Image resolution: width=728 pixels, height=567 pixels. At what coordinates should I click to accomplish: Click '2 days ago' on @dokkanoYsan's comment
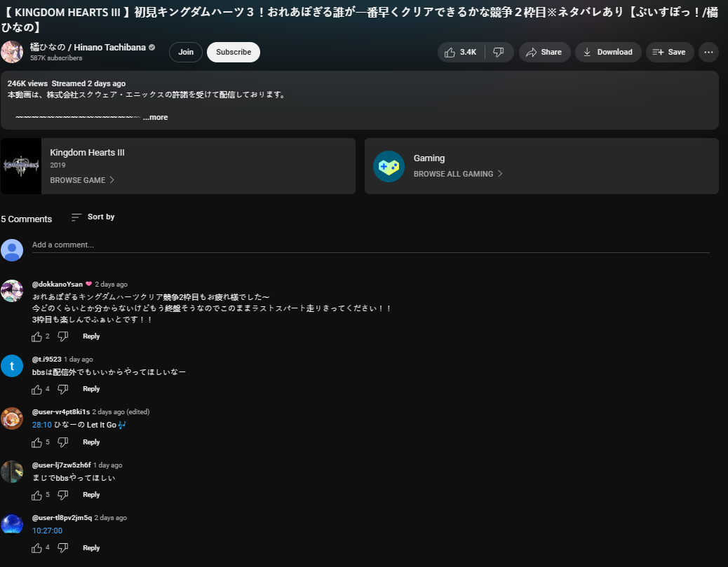point(111,285)
